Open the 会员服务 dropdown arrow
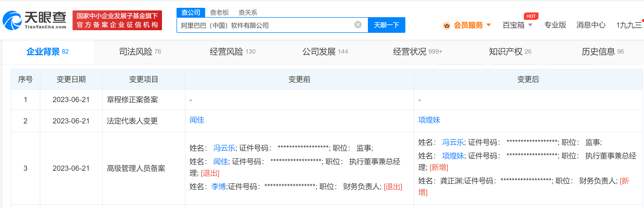The image size is (644, 208). point(489,25)
